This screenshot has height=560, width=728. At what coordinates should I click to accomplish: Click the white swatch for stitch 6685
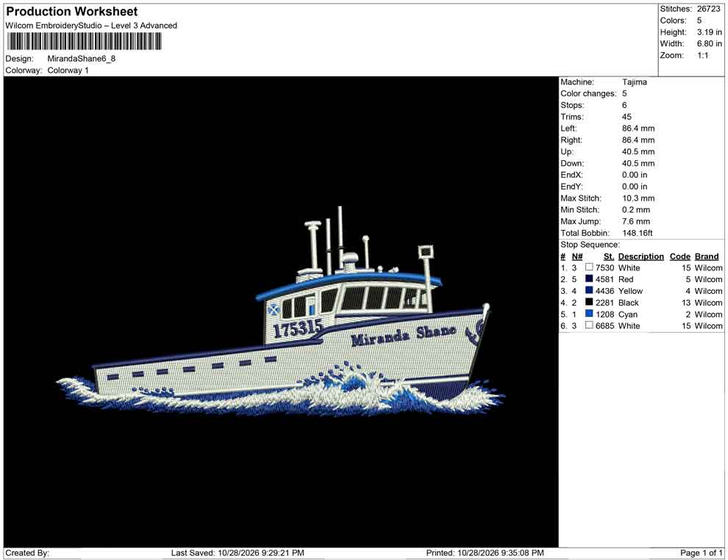click(589, 326)
